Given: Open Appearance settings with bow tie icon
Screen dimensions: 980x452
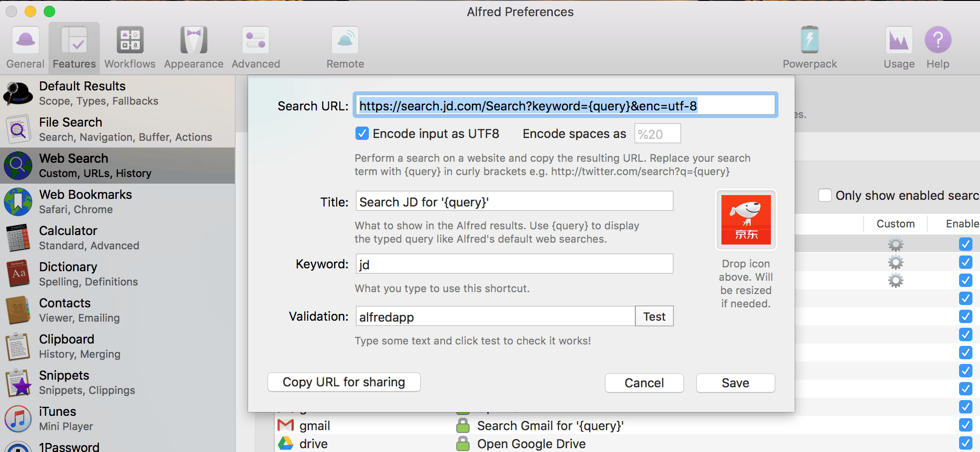Looking at the screenshot, I should tap(193, 48).
